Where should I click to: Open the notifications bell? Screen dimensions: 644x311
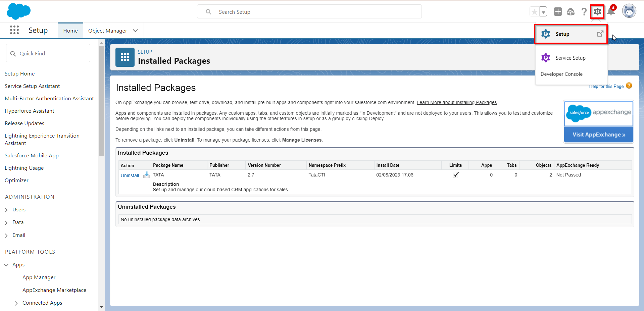(611, 12)
